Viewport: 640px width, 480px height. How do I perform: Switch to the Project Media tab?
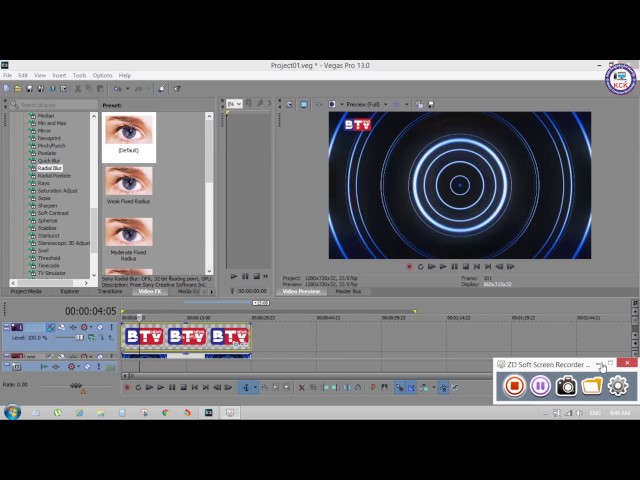coord(26,291)
